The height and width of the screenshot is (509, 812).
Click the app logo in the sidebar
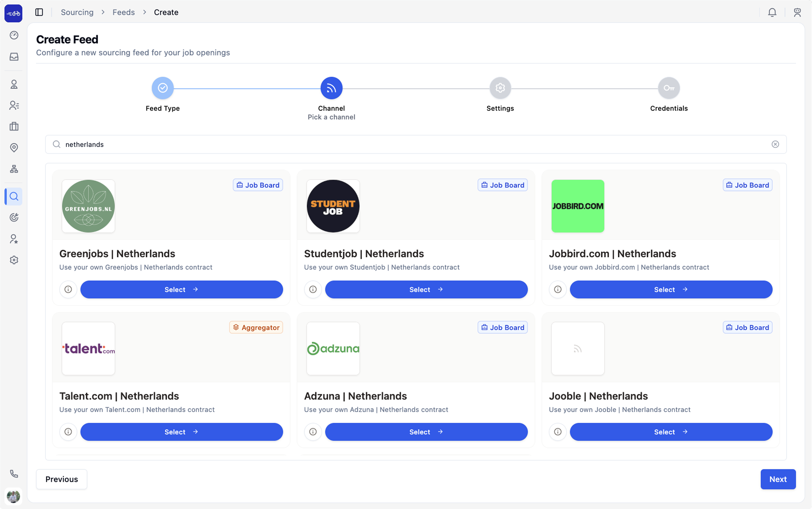point(13,13)
